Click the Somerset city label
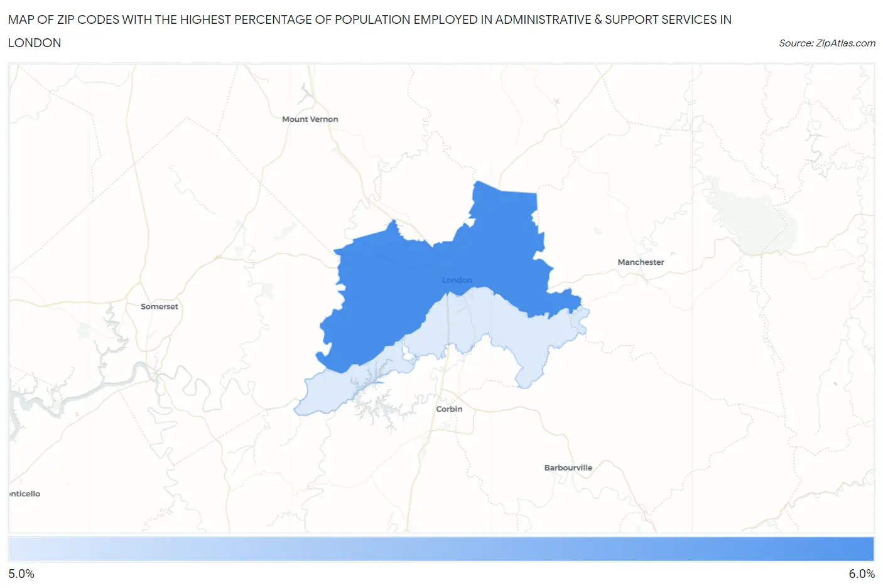883x588 pixels. coord(159,306)
